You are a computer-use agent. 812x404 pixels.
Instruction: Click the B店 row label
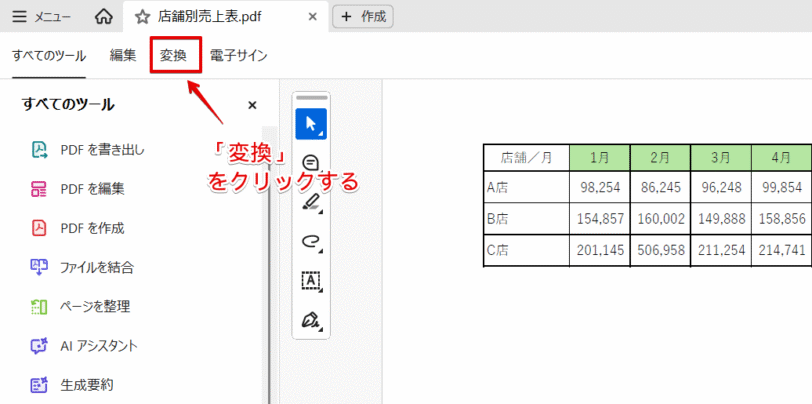click(x=498, y=219)
